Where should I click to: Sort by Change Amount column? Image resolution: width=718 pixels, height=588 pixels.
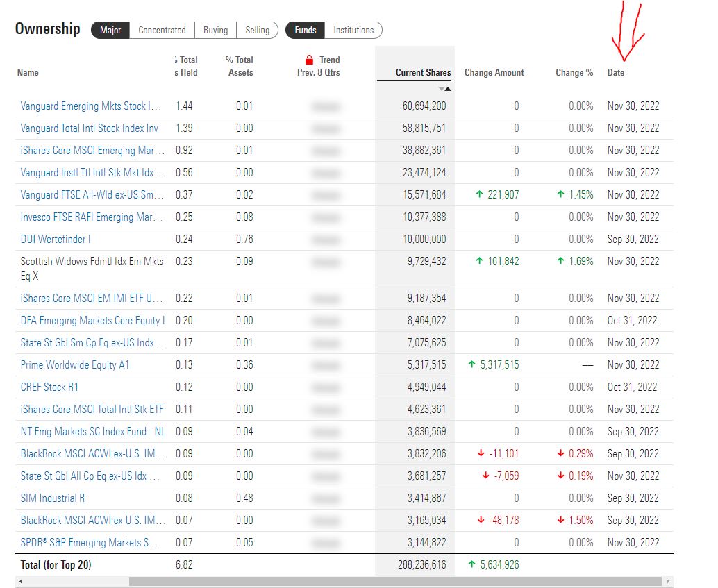494,72
